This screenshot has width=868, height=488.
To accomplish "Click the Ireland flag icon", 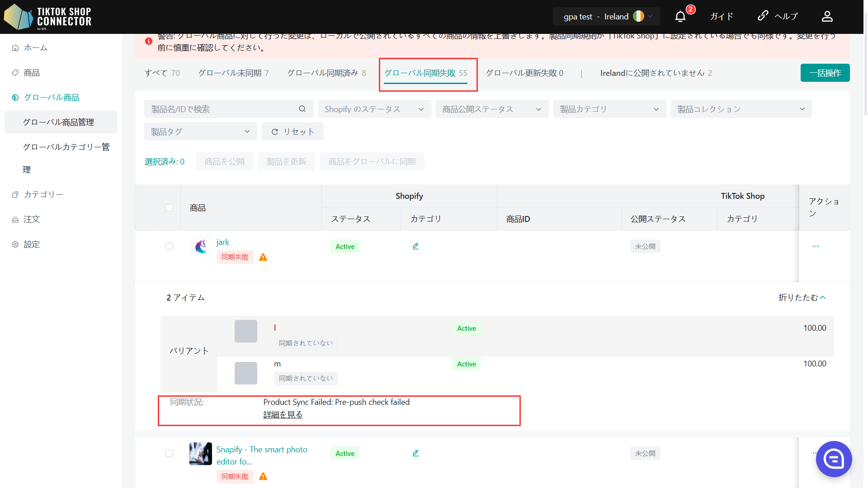I will coord(638,17).
